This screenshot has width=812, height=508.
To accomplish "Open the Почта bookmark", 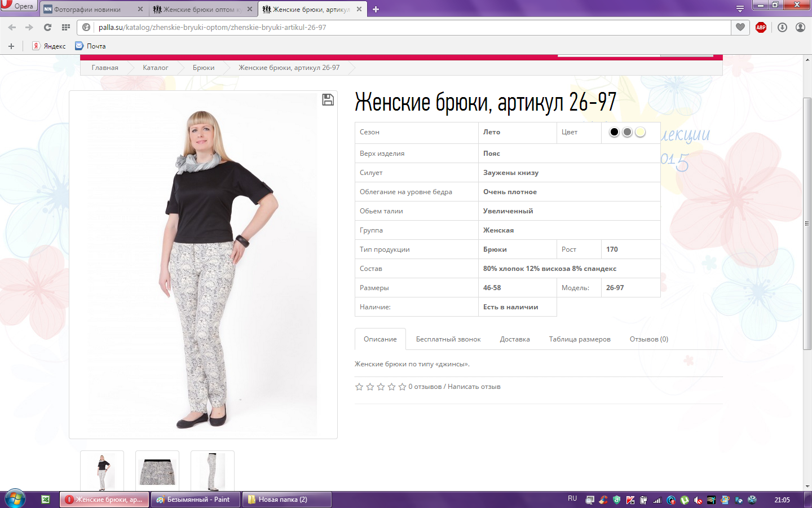I will point(91,46).
